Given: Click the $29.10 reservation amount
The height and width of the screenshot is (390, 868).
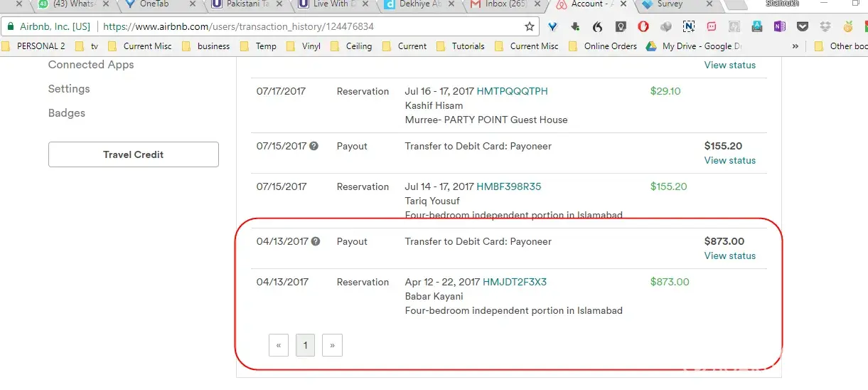Looking at the screenshot, I should pos(665,91).
